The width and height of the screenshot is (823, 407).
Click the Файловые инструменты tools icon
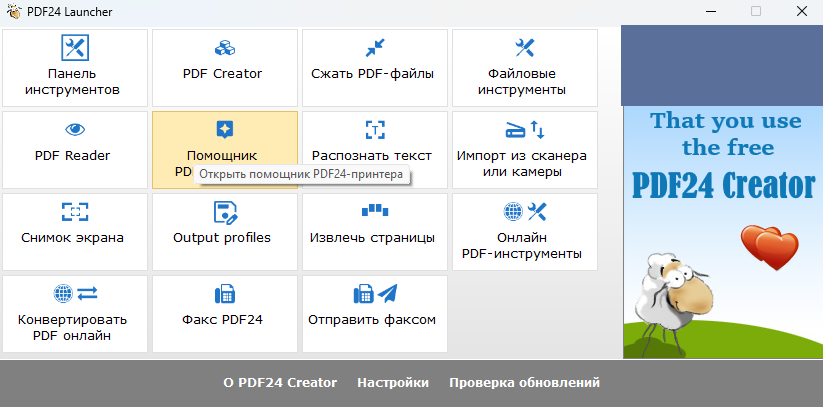point(524,48)
